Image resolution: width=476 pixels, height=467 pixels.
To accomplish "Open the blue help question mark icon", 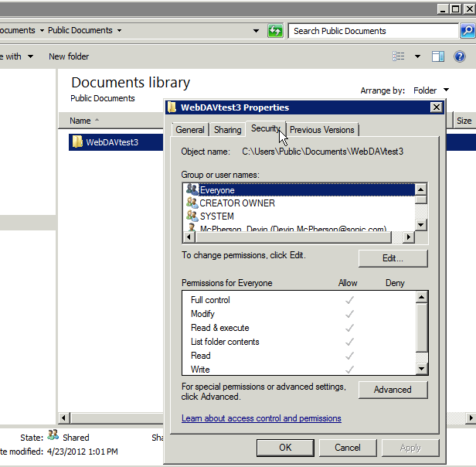I will (x=460, y=56).
